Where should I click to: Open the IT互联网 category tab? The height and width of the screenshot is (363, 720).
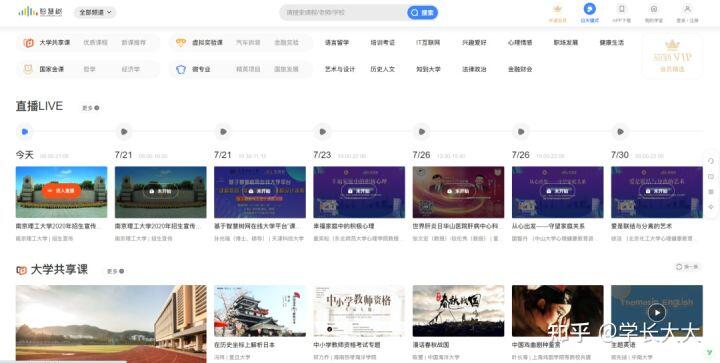[x=428, y=43]
